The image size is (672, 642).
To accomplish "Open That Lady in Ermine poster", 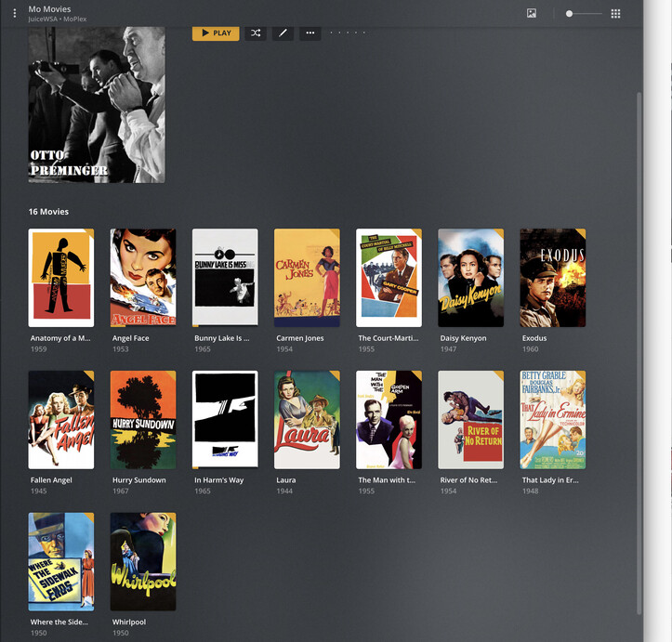I will pos(552,420).
